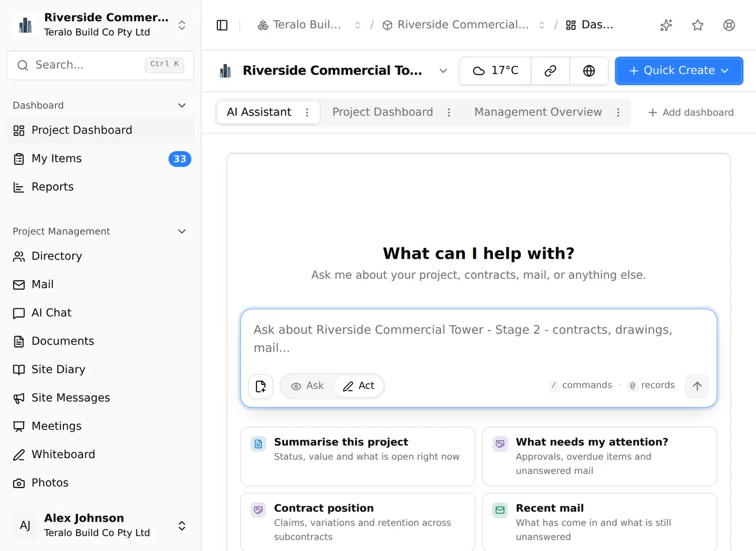756x551 pixels.
Task: Open AI Assistant tab options menu
Action: click(x=307, y=112)
